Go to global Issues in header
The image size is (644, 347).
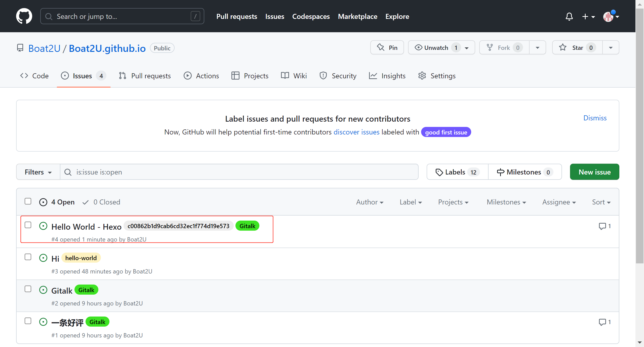(x=275, y=16)
